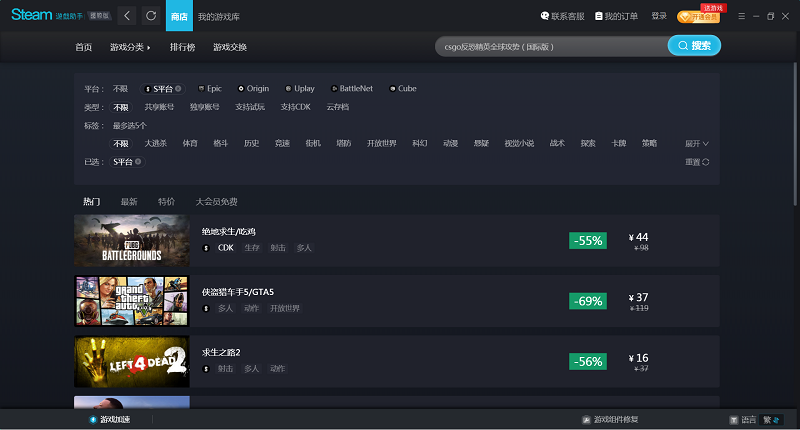Choose the 动漫 tag
Image resolution: width=800 pixels, height=430 pixels.
click(x=451, y=144)
